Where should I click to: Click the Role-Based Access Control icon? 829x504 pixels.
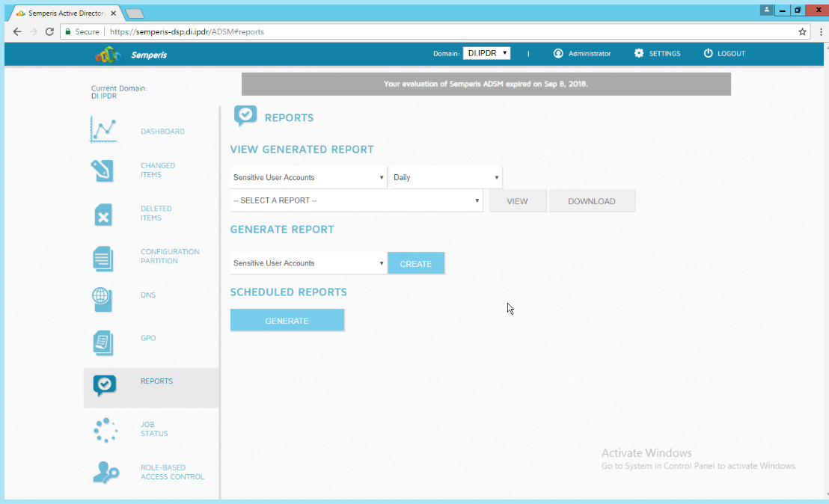[x=105, y=472]
